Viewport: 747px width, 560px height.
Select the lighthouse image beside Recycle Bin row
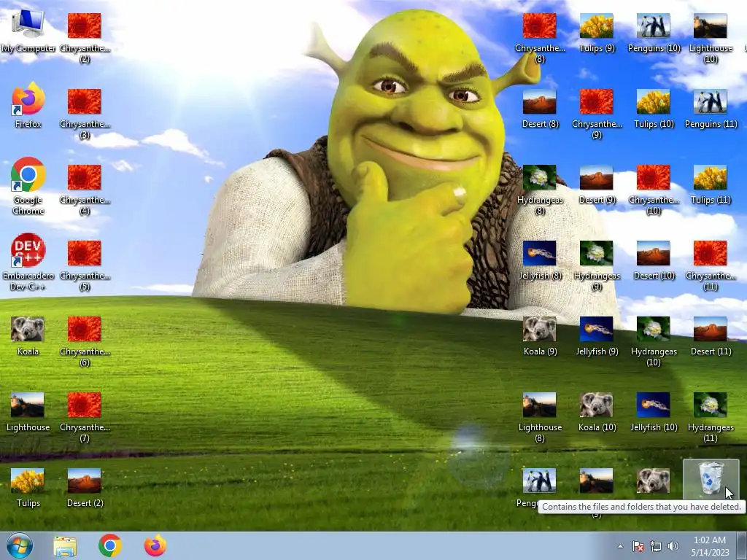tap(597, 481)
